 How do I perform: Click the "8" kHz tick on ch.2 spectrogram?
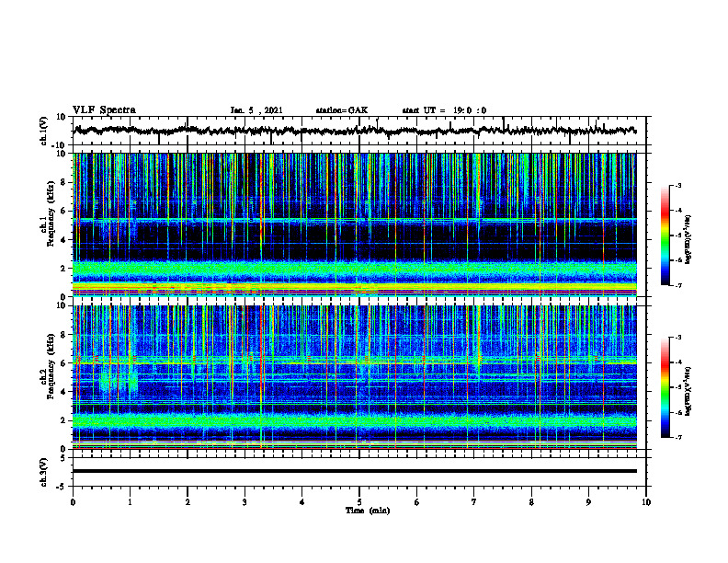pos(63,335)
